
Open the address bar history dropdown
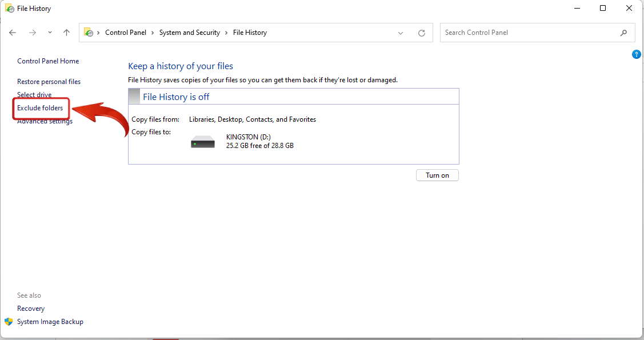tap(401, 33)
